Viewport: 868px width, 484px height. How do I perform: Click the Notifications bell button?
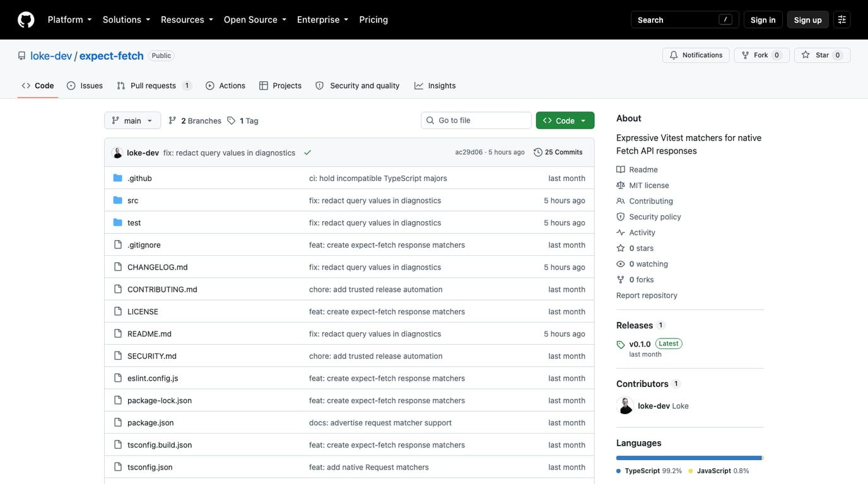[x=696, y=55]
